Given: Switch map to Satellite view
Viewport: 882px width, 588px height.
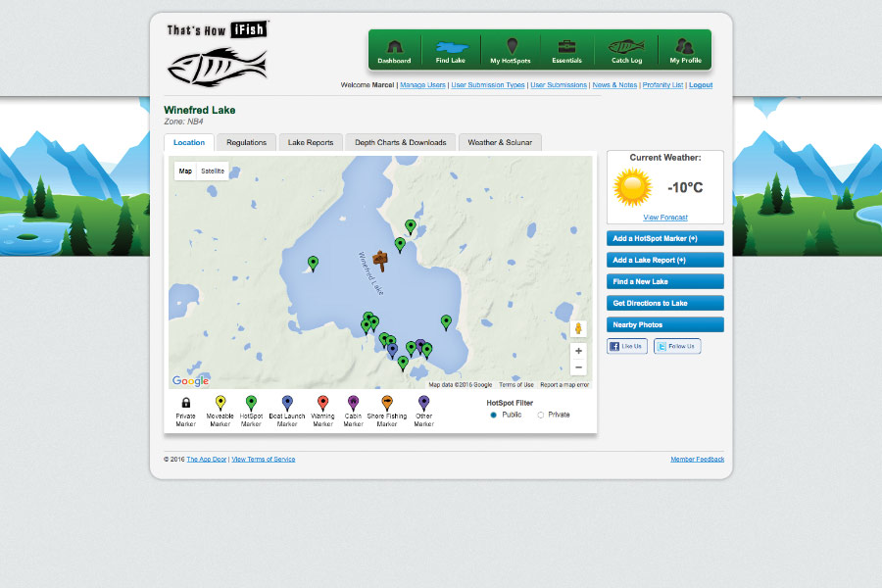Looking at the screenshot, I should 213,171.
